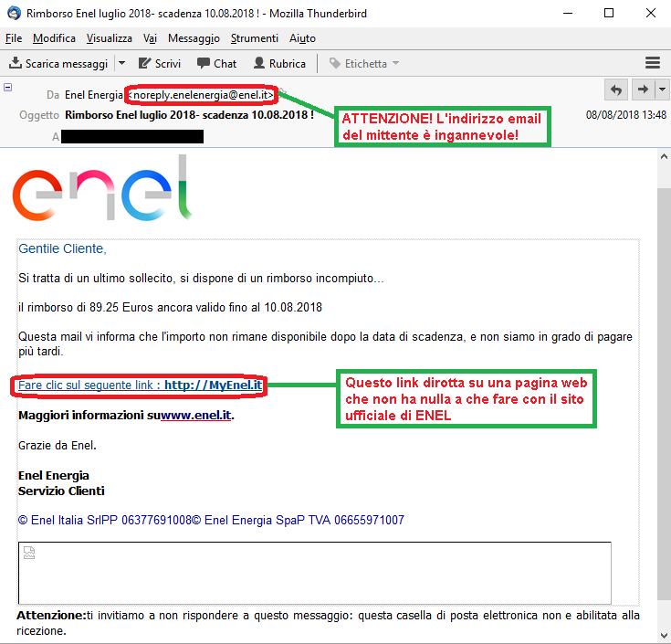Open the hamburger application menu
This screenshot has width=671, height=644.
click(653, 63)
